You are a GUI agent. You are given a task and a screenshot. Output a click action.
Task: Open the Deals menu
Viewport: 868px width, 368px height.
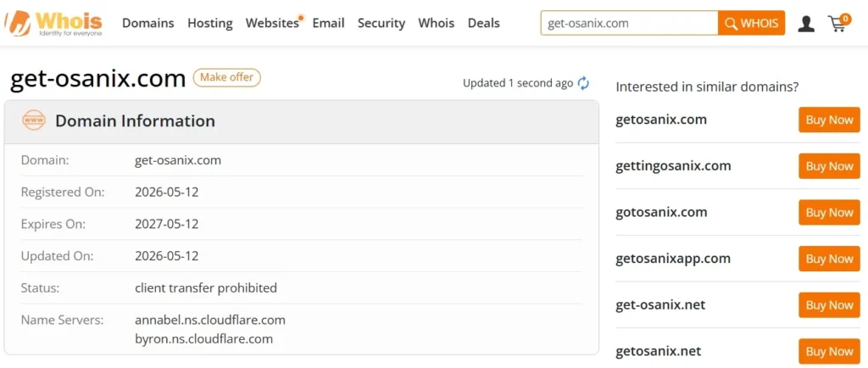[484, 23]
